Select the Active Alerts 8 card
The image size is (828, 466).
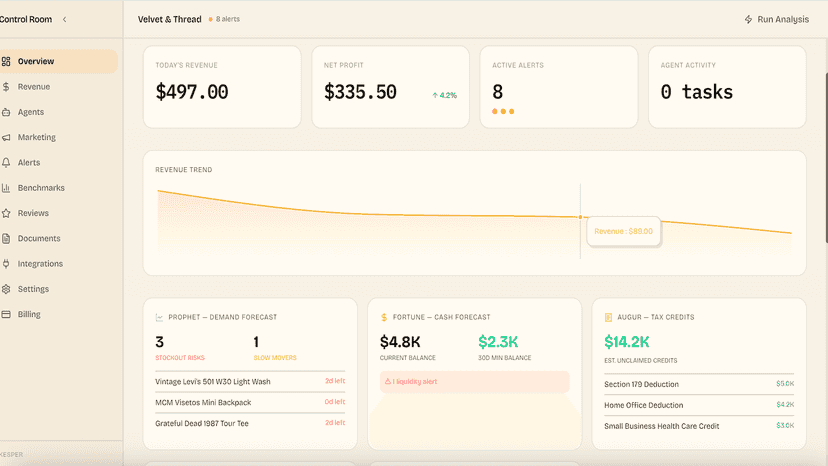(559, 87)
